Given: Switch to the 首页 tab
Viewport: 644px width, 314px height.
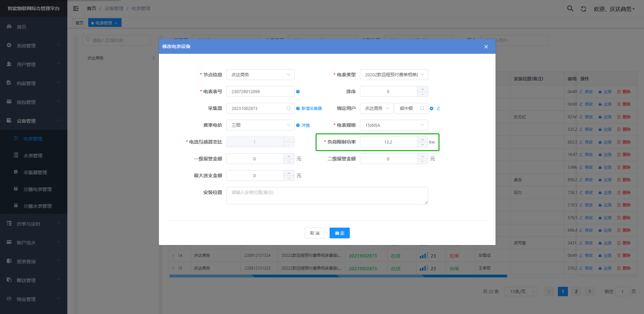Looking at the screenshot, I should (x=79, y=23).
